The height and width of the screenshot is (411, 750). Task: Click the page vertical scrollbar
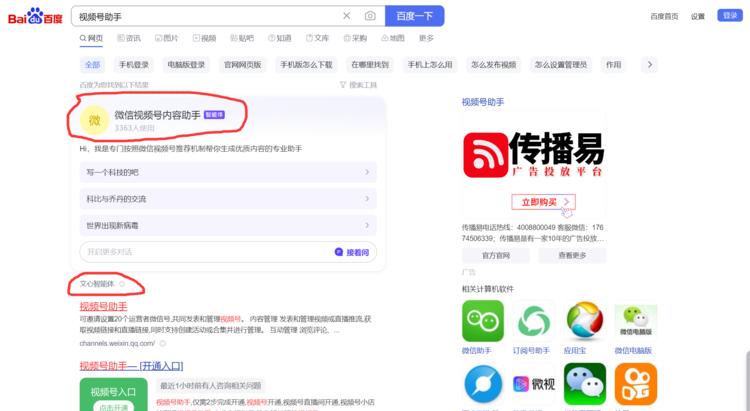click(748, 380)
